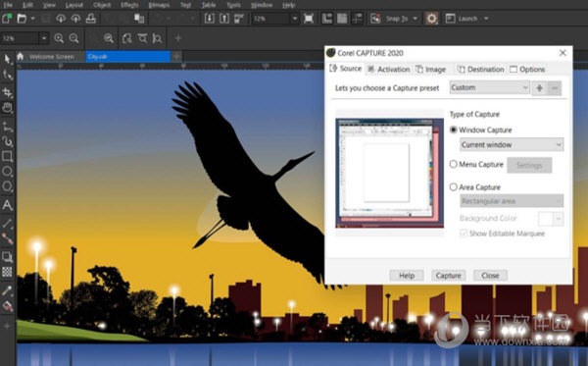Remove preset with minus button
This screenshot has height=366, width=588.
(x=555, y=88)
